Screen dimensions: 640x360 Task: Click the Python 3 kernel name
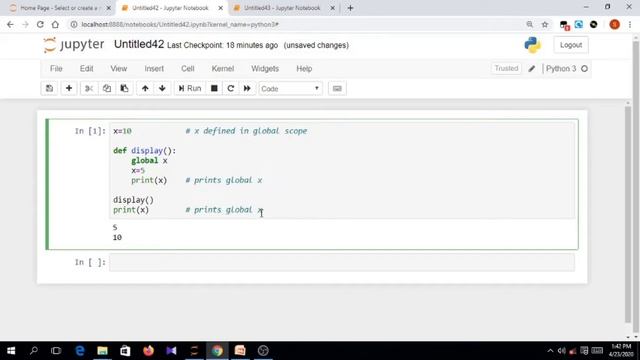(561, 69)
